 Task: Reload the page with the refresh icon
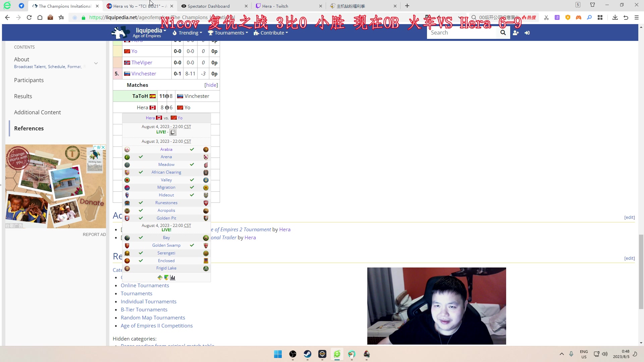coord(29,17)
